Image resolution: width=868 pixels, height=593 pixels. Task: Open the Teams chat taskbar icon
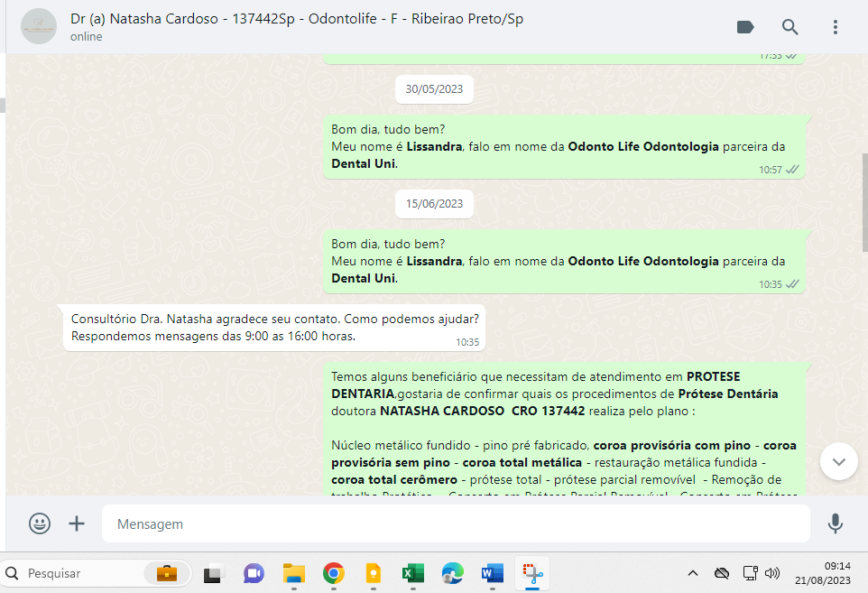254,574
